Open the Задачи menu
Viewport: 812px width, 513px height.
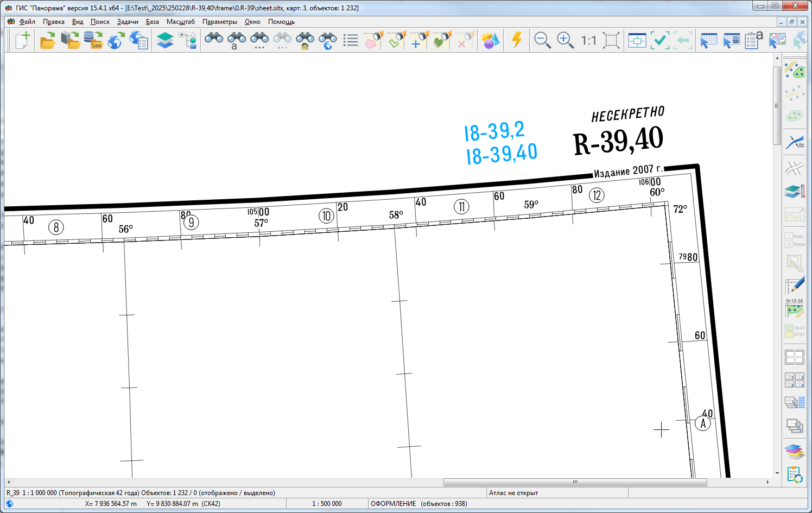(x=128, y=22)
